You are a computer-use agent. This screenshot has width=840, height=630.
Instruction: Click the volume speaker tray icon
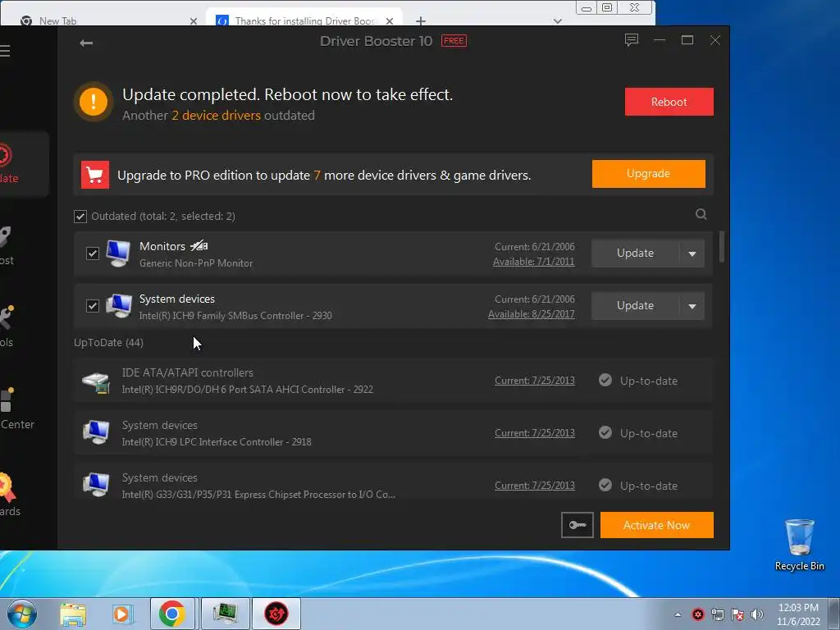point(757,614)
